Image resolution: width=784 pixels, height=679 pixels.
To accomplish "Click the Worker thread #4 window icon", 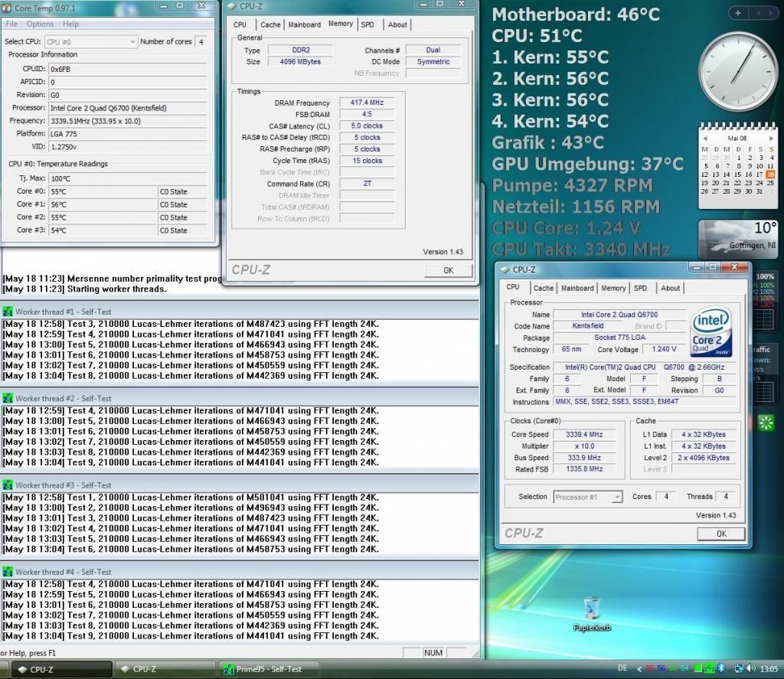I will (7, 572).
